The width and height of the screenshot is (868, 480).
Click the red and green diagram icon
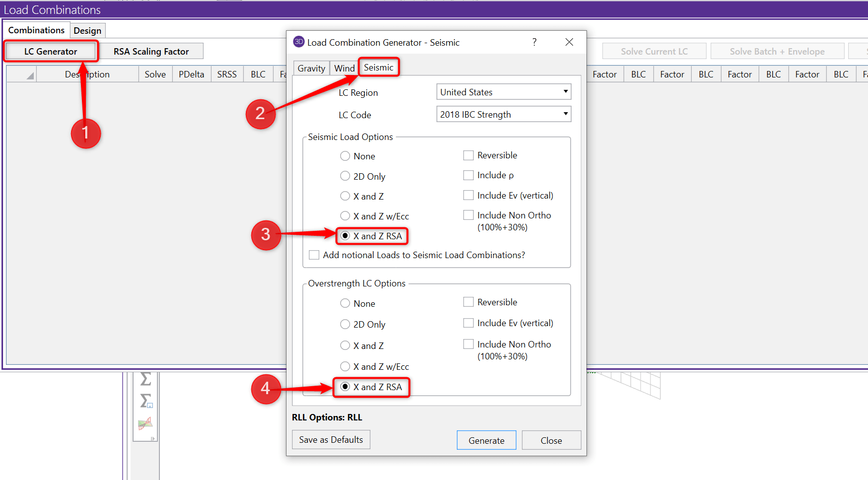[145, 423]
